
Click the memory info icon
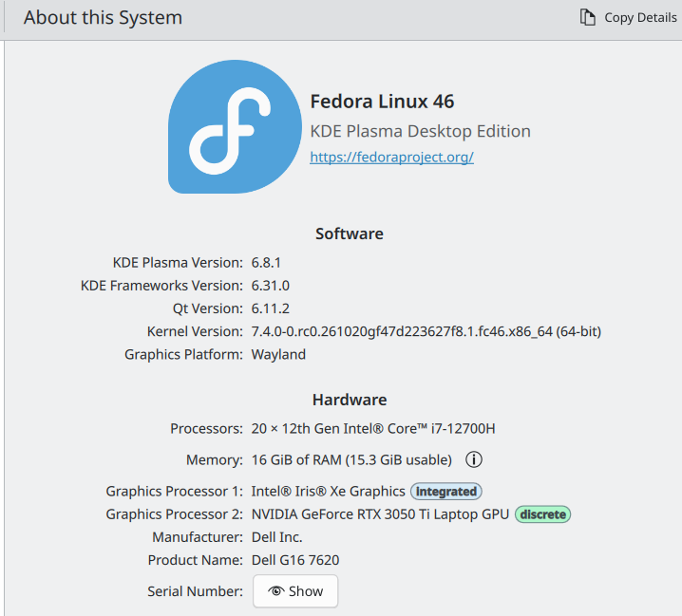coord(474,459)
